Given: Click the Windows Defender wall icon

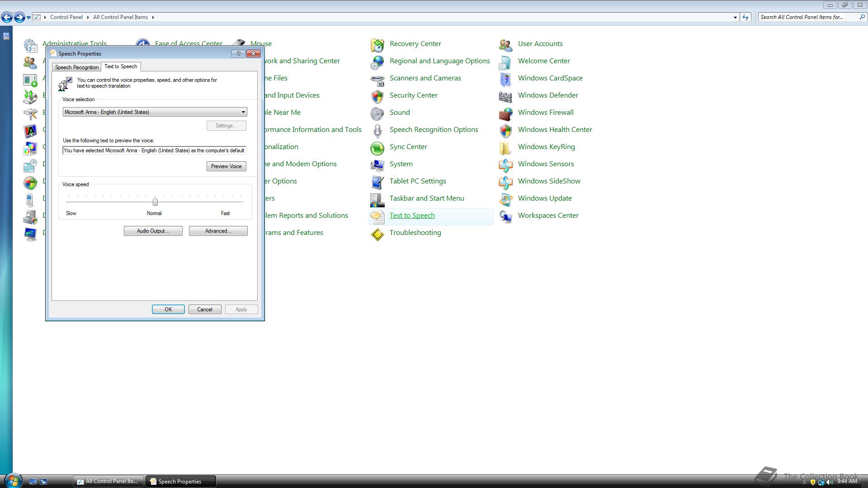Looking at the screenshot, I should point(505,96).
